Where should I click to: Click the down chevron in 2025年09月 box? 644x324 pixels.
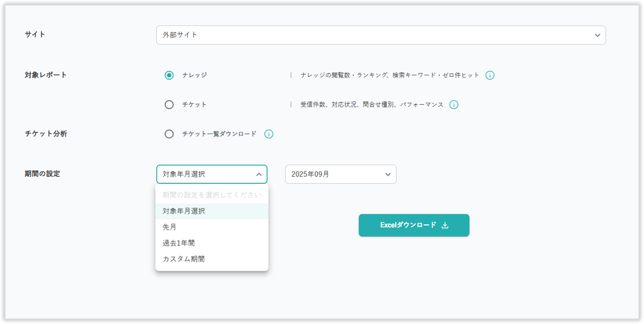pos(388,174)
